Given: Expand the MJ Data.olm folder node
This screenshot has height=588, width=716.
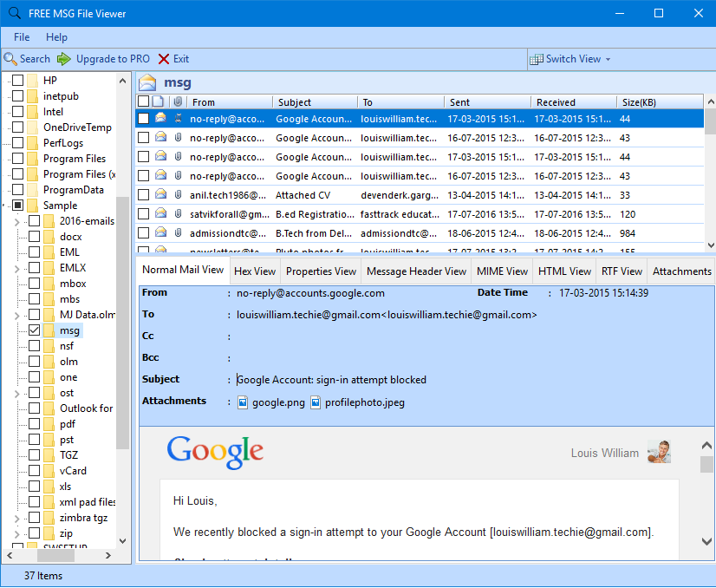Looking at the screenshot, I should point(17,315).
